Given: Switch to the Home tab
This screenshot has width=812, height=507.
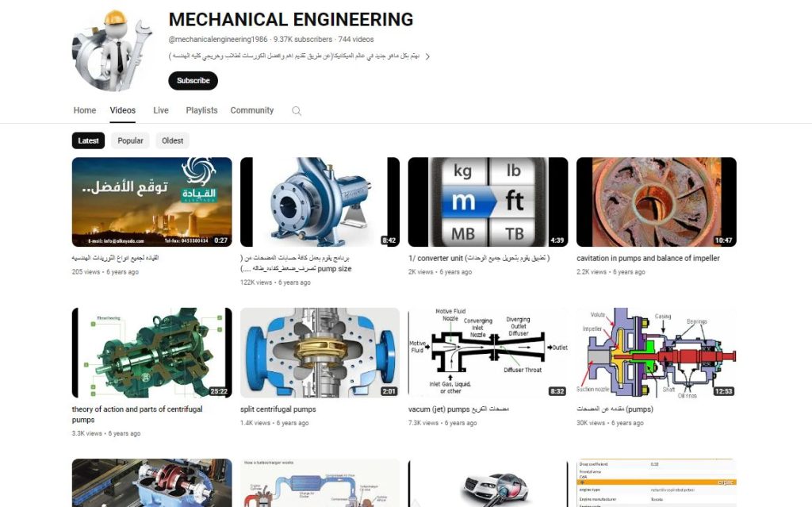Looking at the screenshot, I should pyautogui.click(x=84, y=110).
